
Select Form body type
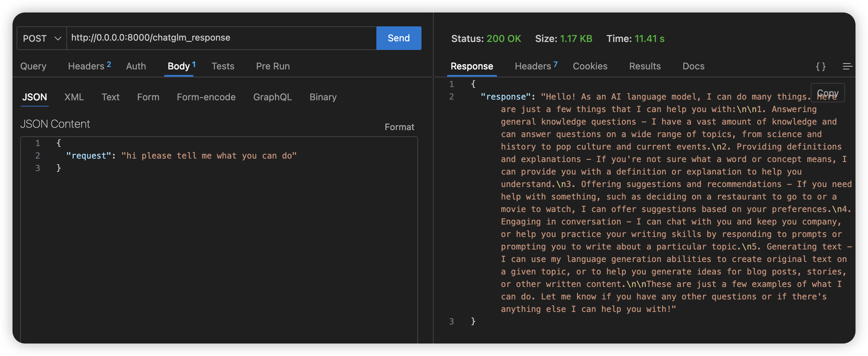click(148, 97)
